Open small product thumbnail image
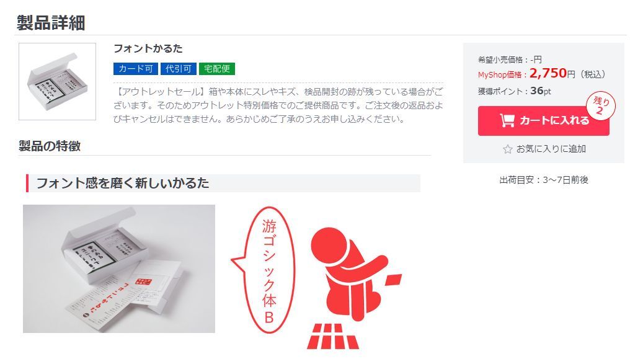Screen dimensions: 630x364 [x=58, y=82]
